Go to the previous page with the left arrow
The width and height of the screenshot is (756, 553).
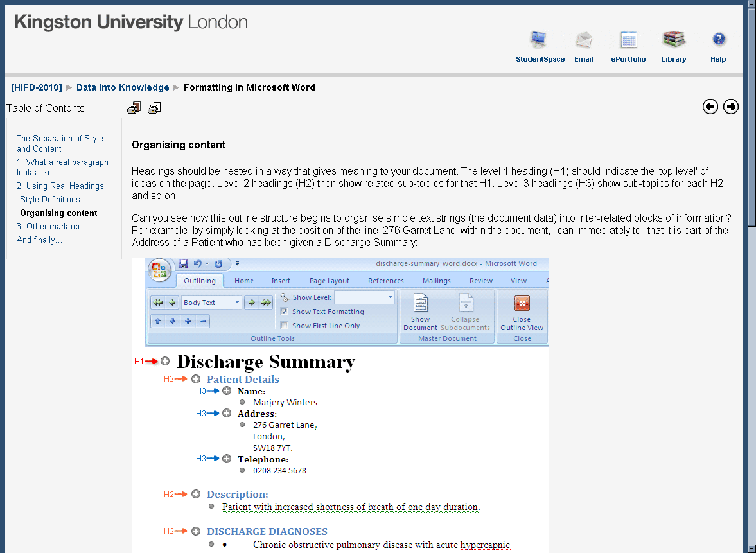coord(710,107)
